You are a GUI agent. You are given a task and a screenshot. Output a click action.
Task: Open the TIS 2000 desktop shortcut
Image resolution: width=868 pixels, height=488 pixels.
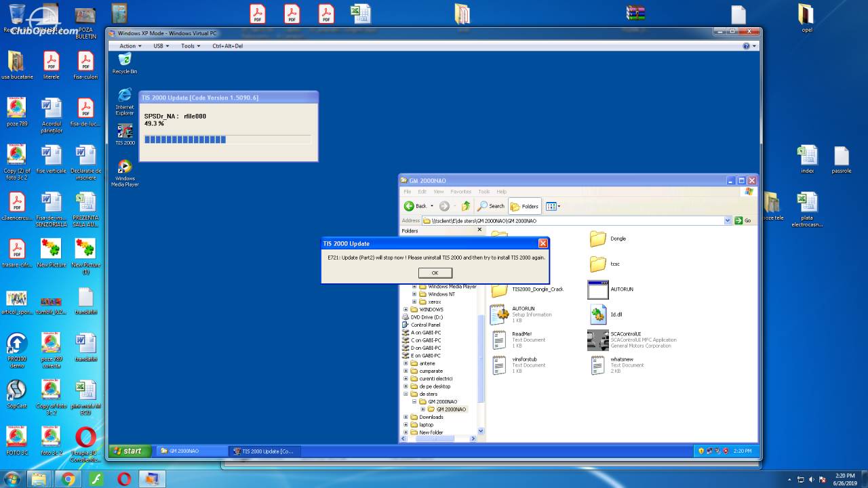125,134
